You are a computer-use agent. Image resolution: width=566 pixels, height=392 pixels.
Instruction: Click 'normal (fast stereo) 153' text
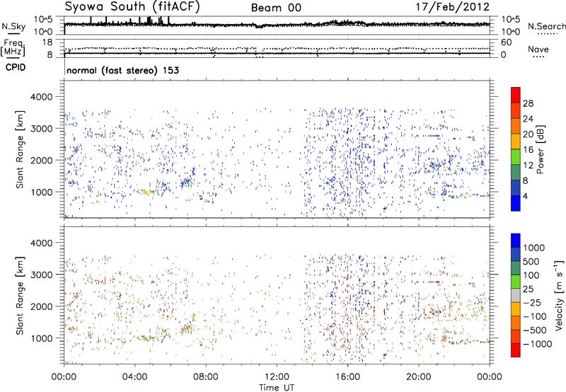coord(122,70)
